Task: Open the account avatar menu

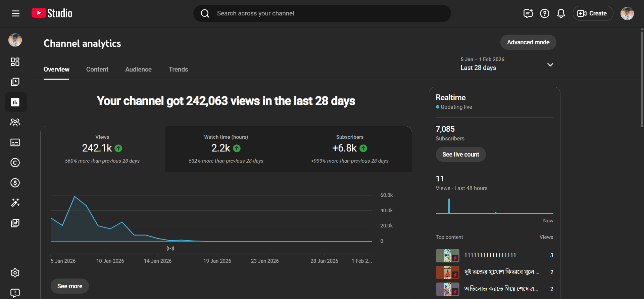Action: coord(627,13)
